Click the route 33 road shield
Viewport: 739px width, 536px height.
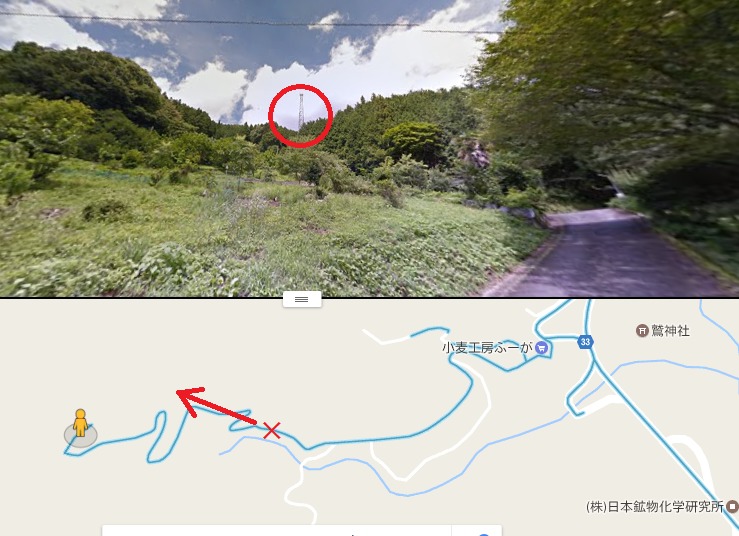point(585,342)
